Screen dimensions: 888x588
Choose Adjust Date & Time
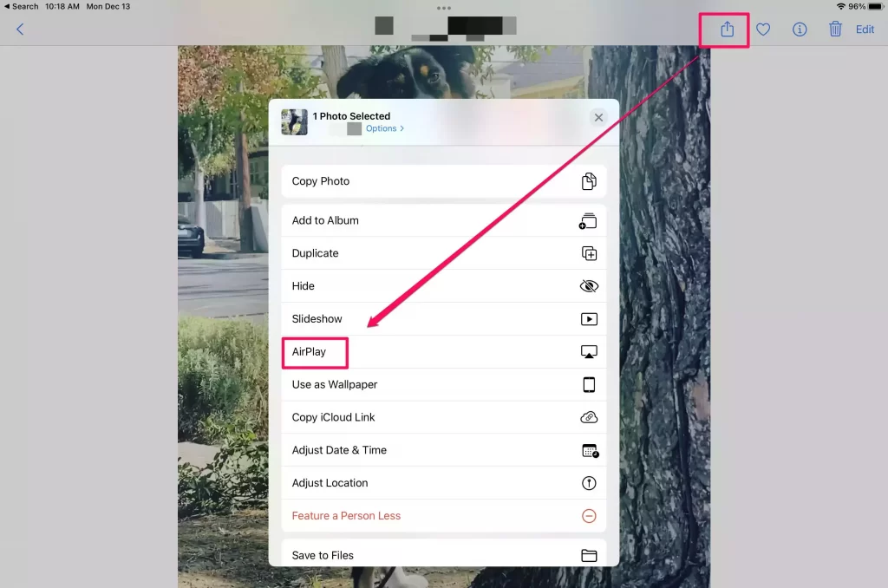pyautogui.click(x=444, y=450)
